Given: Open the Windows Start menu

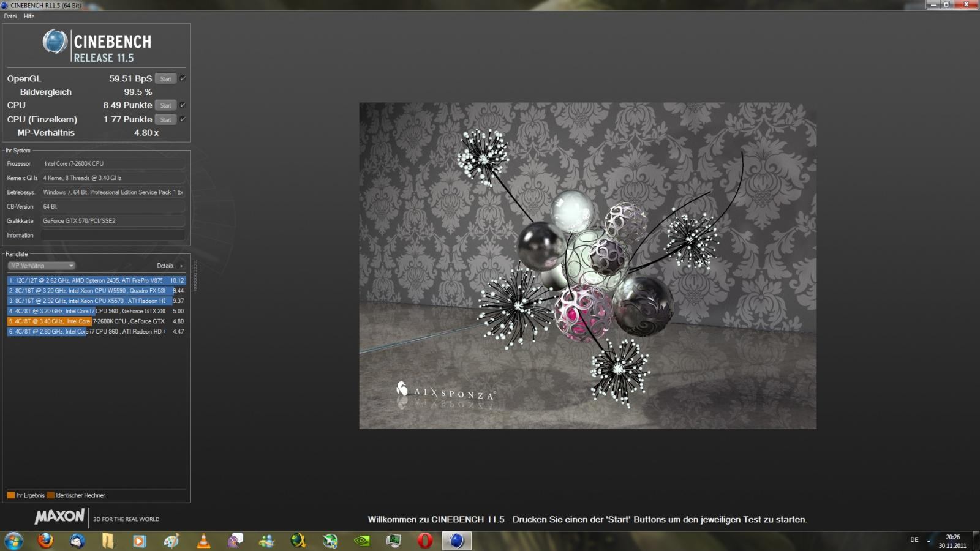Looking at the screenshot, I should pos(13,541).
